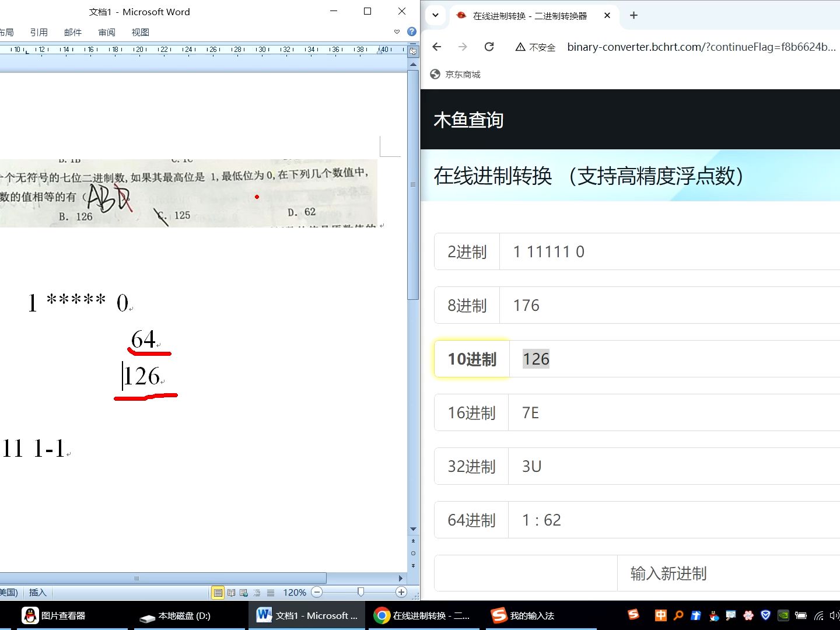
Task: Zoom in with the plus button in Word
Action: [x=401, y=592]
